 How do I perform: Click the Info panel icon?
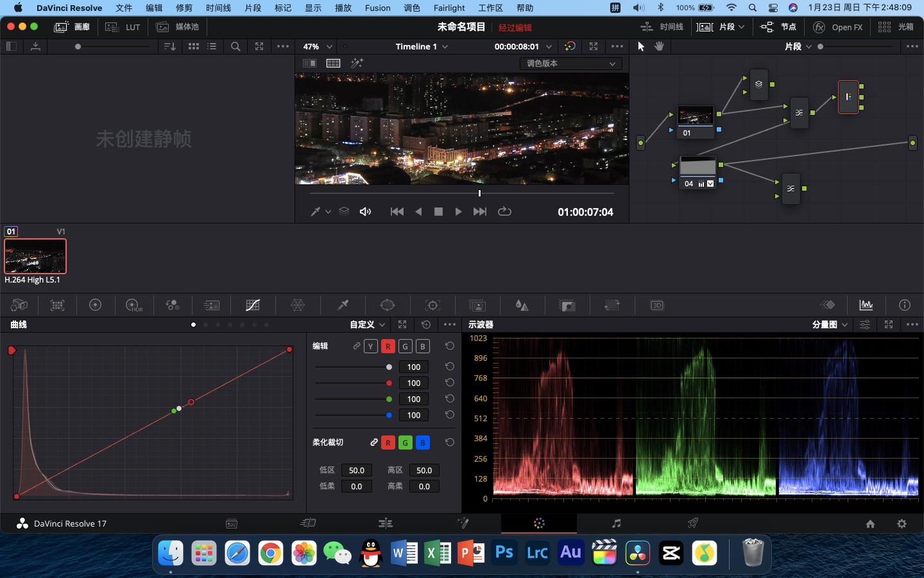(x=905, y=305)
